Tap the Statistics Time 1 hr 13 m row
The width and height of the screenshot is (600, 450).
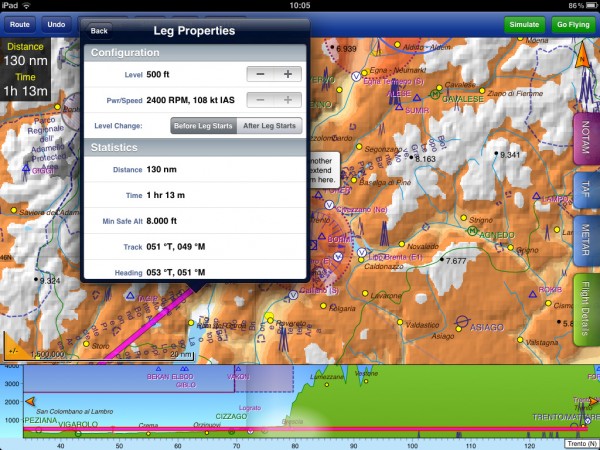point(195,195)
